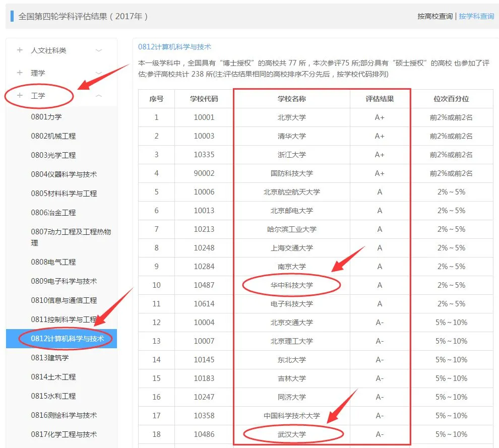Viewport: 499px width, 448px height.
Task: Select 0817化学工程与技术 discipline
Action: pyautogui.click(x=64, y=434)
